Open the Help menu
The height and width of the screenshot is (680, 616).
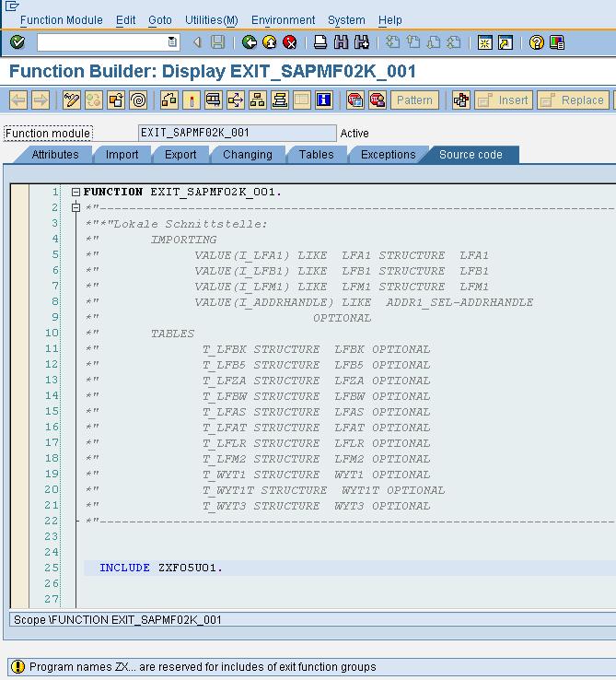click(x=390, y=20)
